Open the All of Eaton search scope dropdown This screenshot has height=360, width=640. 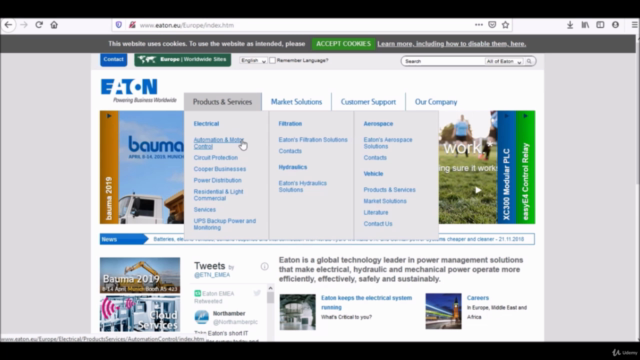tap(504, 61)
